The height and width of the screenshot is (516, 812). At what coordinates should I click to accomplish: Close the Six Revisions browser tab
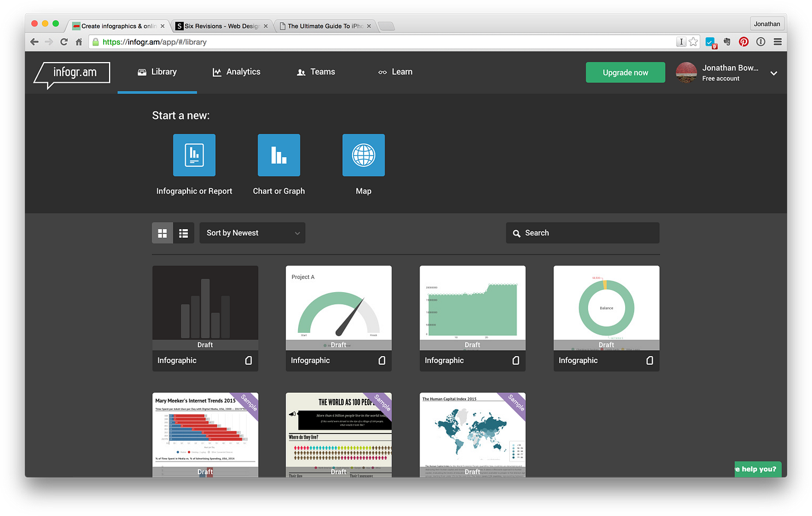click(x=266, y=26)
